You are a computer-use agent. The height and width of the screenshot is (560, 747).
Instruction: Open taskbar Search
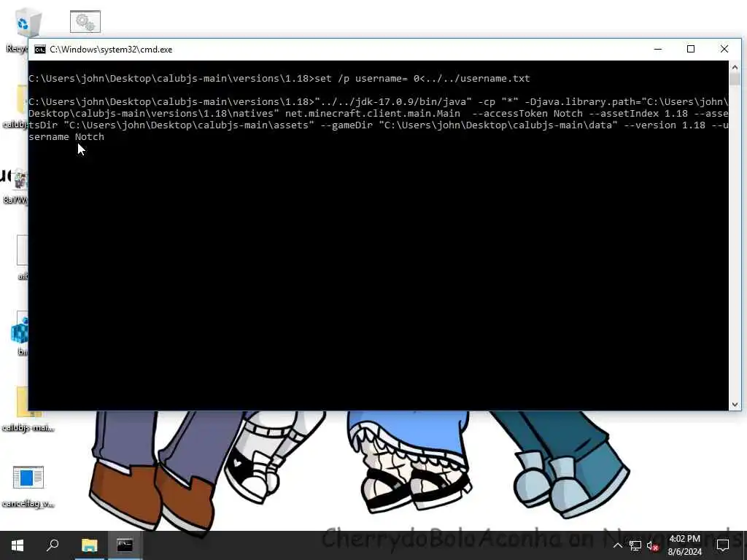[x=53, y=545]
